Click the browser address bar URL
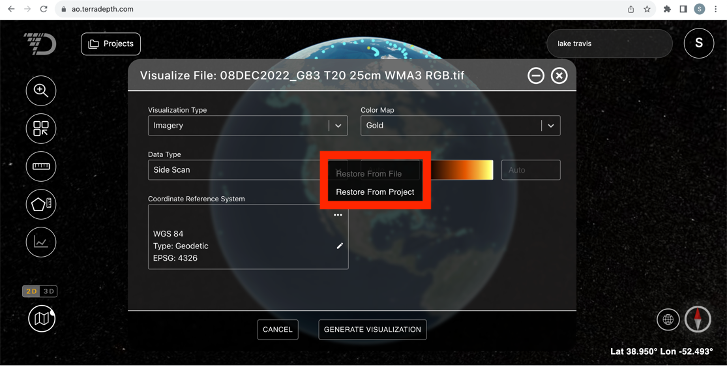The width and height of the screenshot is (728, 366). [x=102, y=9]
